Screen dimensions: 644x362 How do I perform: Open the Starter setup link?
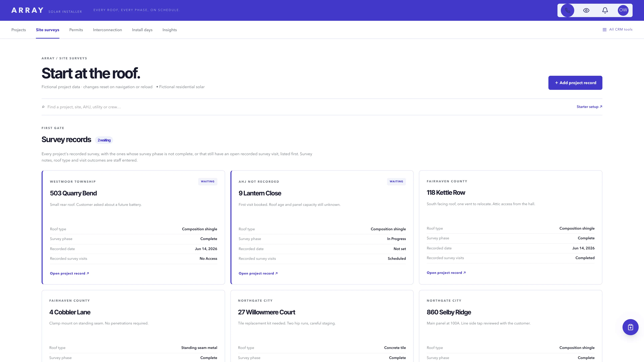pos(589,107)
